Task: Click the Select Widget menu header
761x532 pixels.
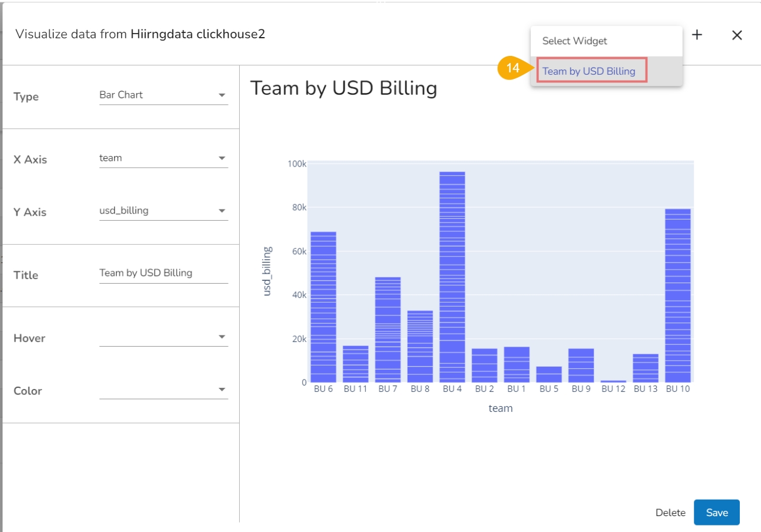Action: (574, 41)
